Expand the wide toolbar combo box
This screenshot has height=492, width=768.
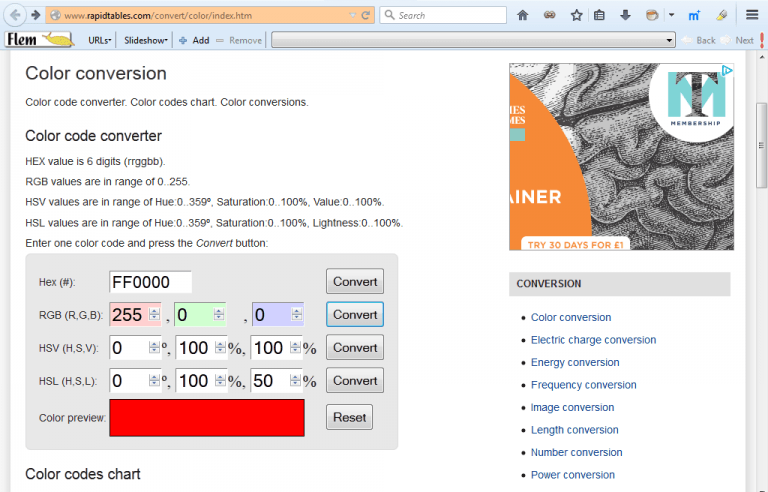(x=670, y=40)
